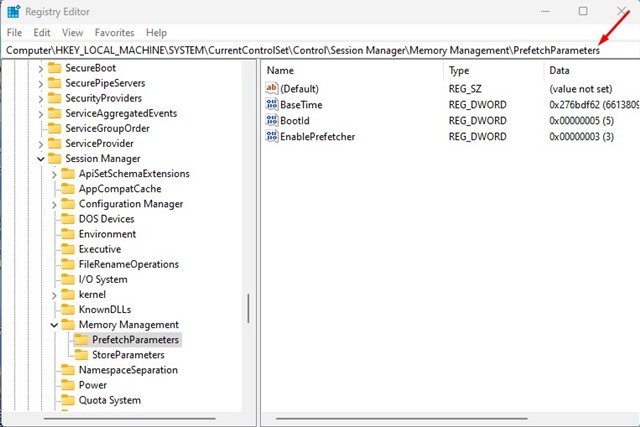The image size is (640, 427).
Task: Open the View menu
Action: [x=73, y=33]
